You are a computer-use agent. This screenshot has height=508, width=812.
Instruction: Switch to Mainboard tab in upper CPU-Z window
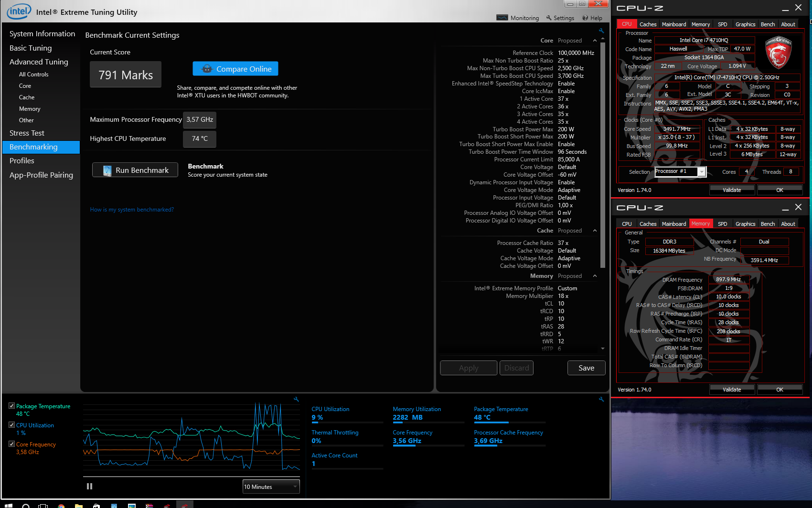[674, 24]
